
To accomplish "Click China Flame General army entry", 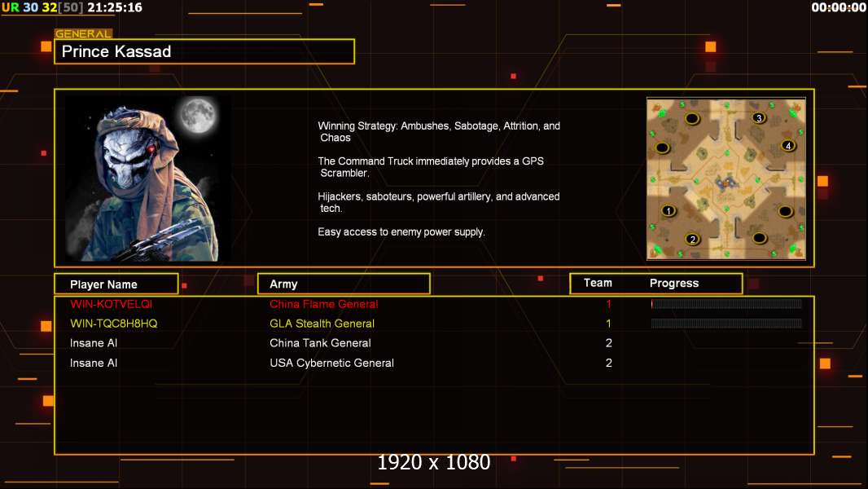I will (324, 304).
